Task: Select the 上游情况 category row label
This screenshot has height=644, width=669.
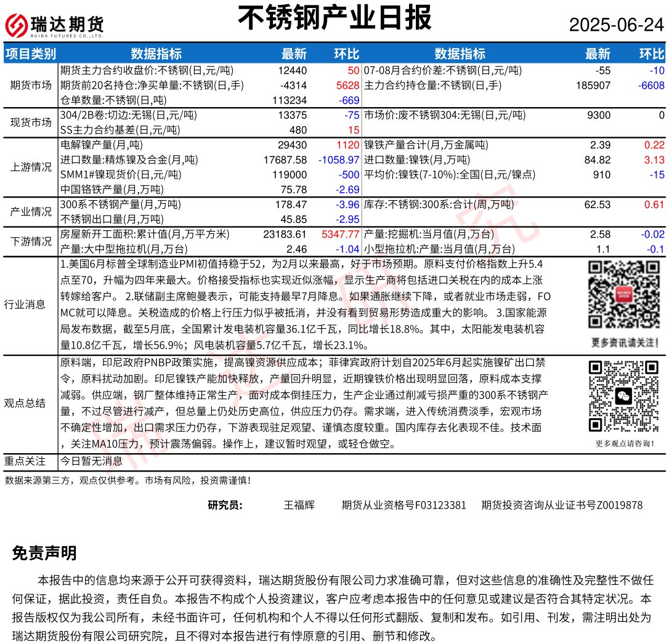Action: coord(31,167)
